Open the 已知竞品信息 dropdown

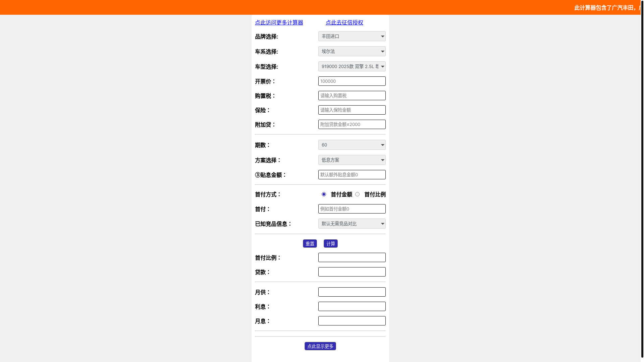coord(352,224)
